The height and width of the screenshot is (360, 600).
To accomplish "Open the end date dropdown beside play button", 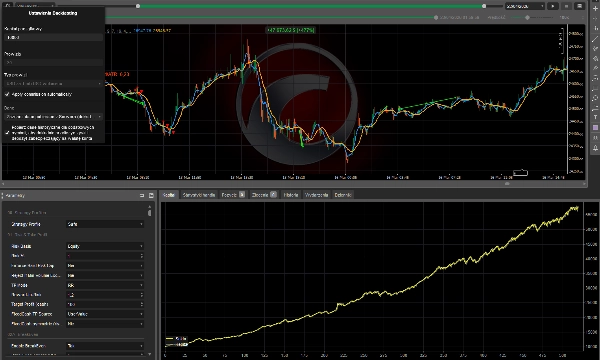I will (x=525, y=6).
